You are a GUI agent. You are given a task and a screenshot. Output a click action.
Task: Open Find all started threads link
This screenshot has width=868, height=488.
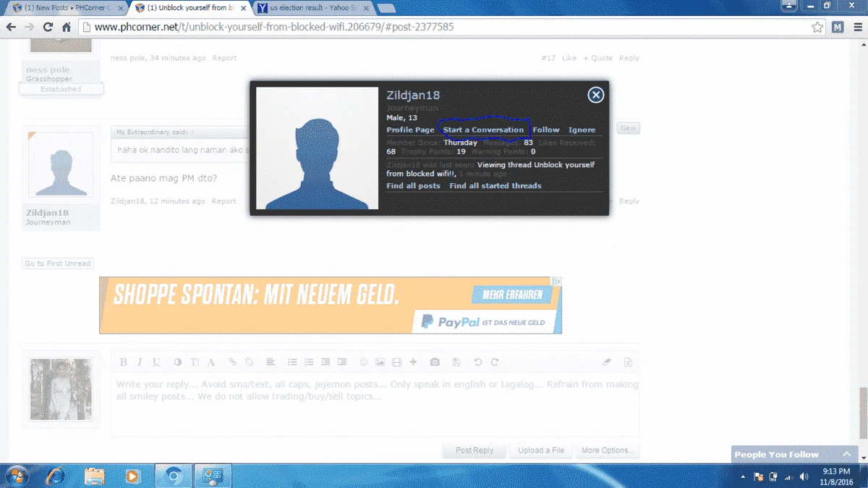[495, 186]
